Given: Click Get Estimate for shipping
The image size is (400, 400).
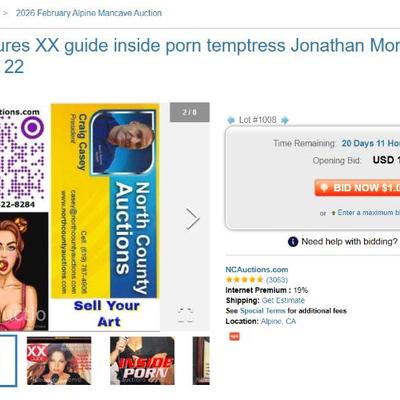Looking at the screenshot, I should click(x=283, y=300).
